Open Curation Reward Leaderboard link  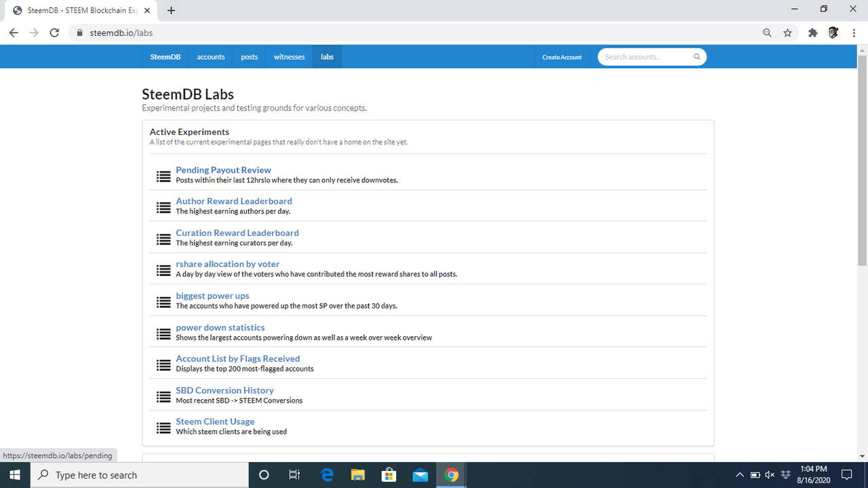click(x=237, y=233)
